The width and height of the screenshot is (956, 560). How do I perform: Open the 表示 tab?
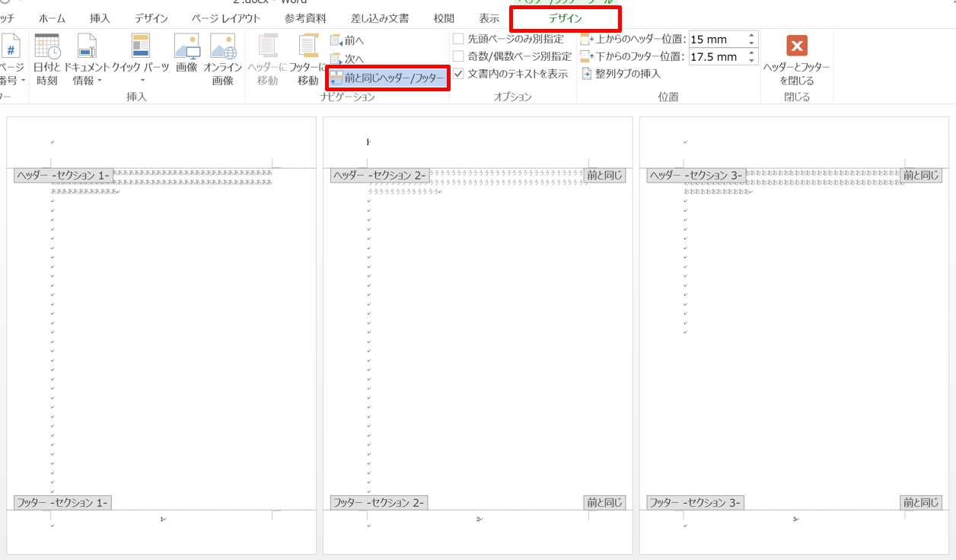(x=489, y=18)
